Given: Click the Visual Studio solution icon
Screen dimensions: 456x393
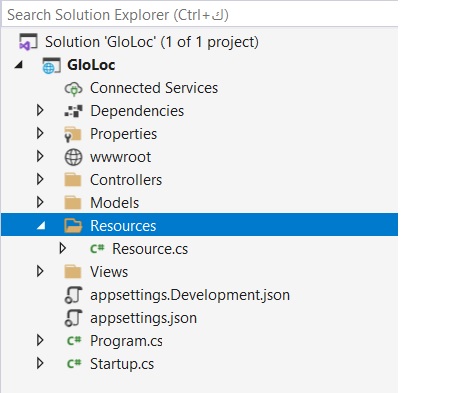Looking at the screenshot, I should coord(28,42).
